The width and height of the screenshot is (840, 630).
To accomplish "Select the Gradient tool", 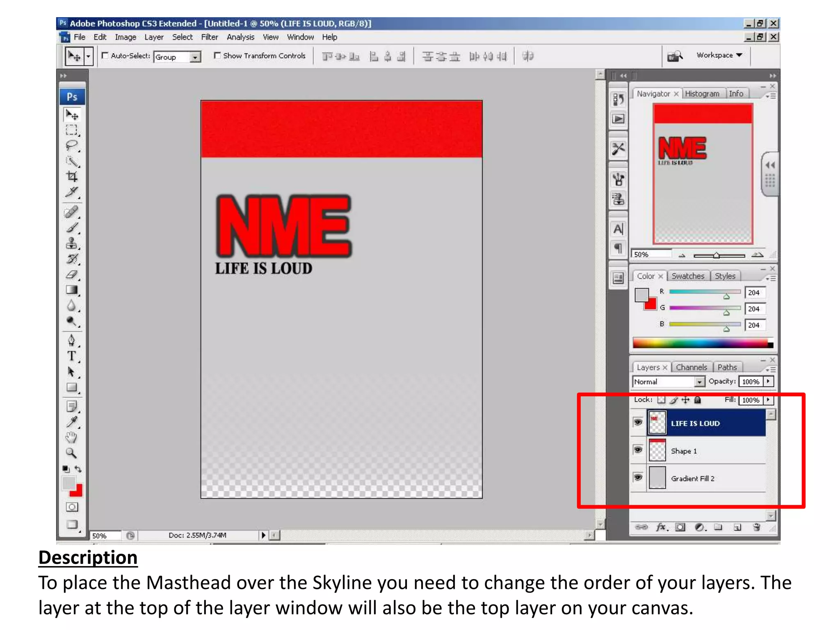I will [x=72, y=290].
